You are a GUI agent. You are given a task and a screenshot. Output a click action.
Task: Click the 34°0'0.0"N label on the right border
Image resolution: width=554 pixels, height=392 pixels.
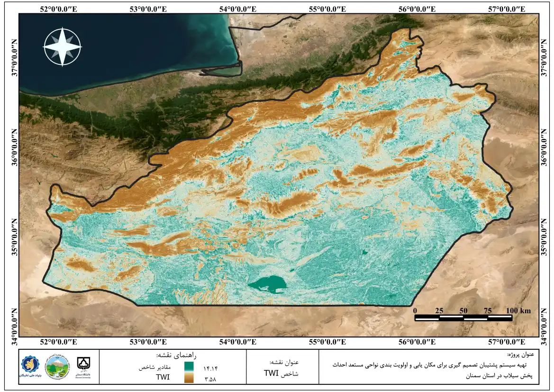[544, 327]
